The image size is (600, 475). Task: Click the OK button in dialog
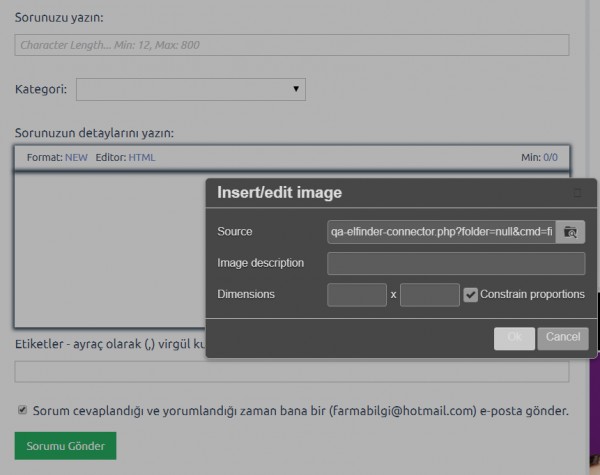coord(514,338)
